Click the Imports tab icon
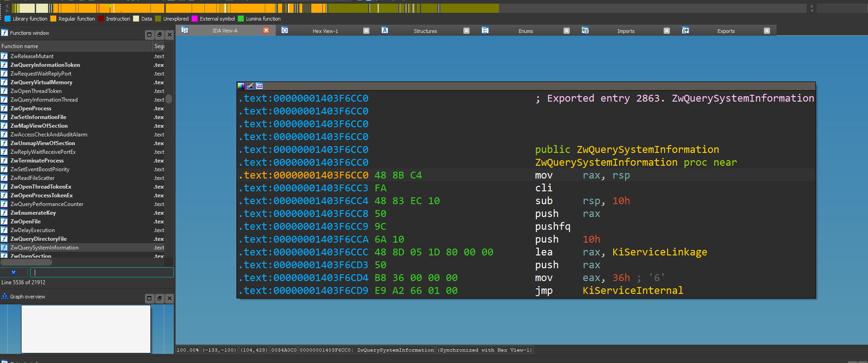 [x=585, y=31]
